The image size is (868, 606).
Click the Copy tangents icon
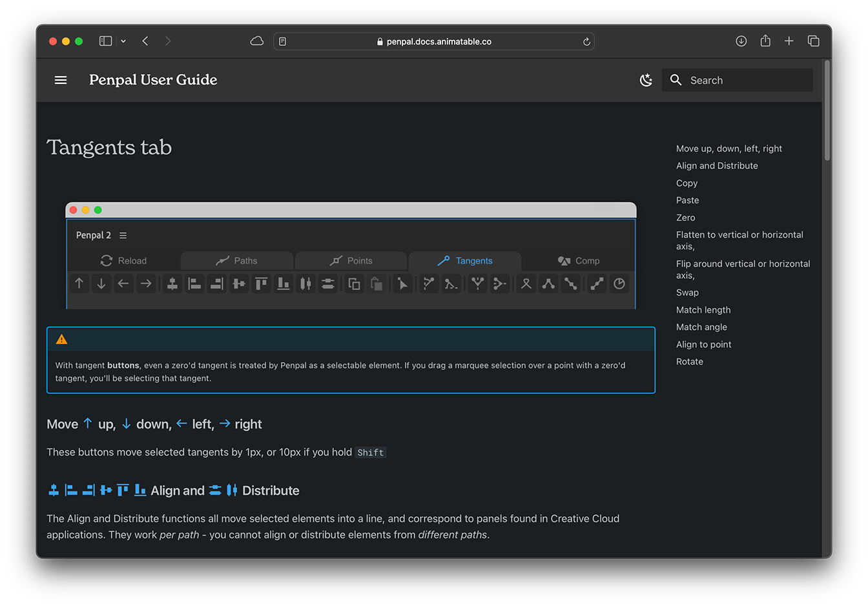(x=354, y=283)
